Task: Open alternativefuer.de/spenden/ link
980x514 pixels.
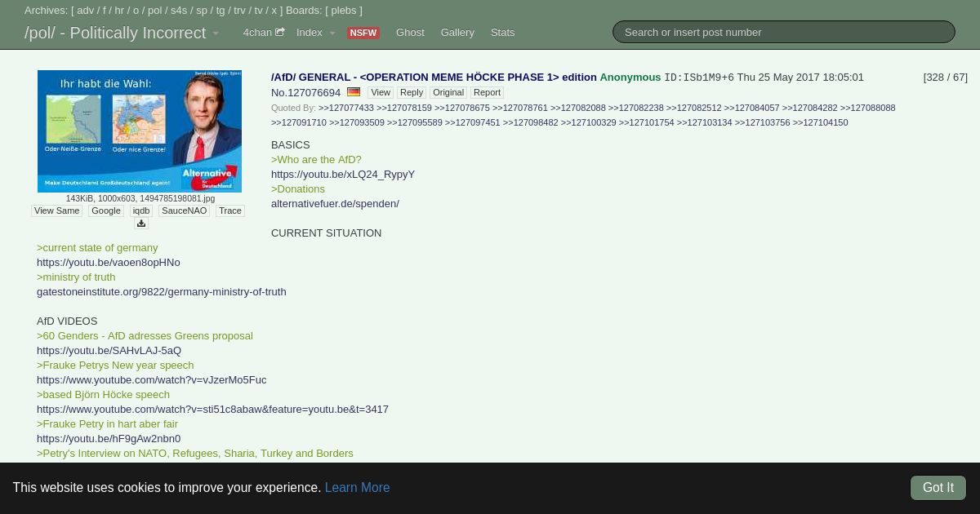Action: pos(335,203)
